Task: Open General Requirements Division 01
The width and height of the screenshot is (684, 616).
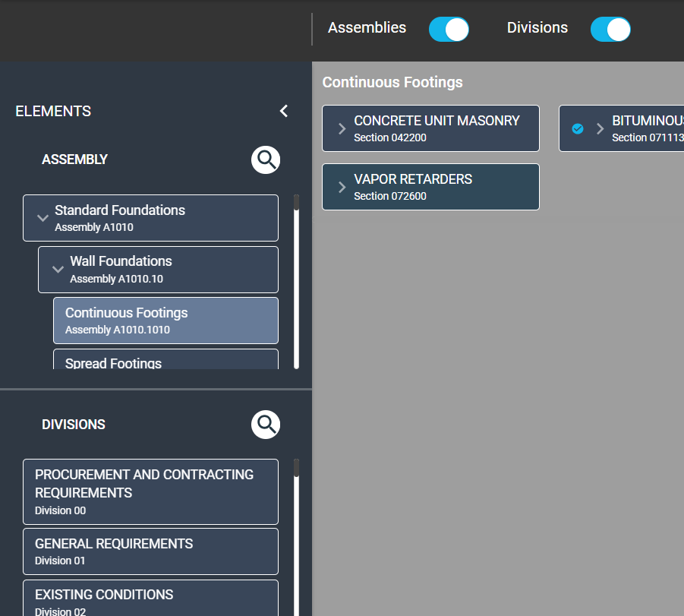Action: point(150,551)
